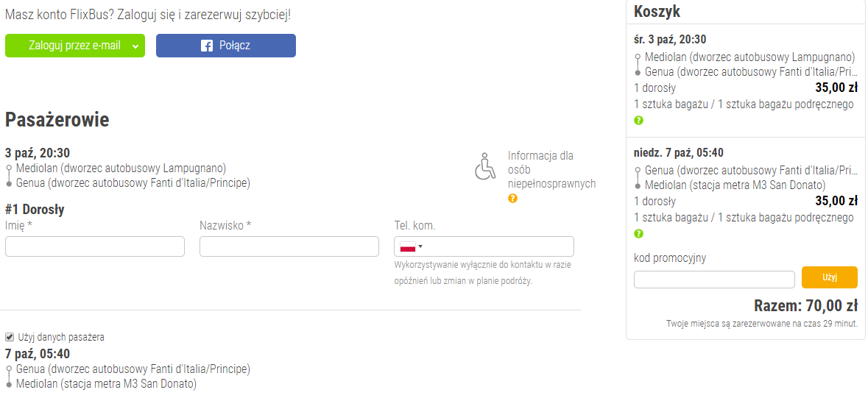868x398 pixels.
Task: Click orange help icon under disability information
Action: [512, 198]
